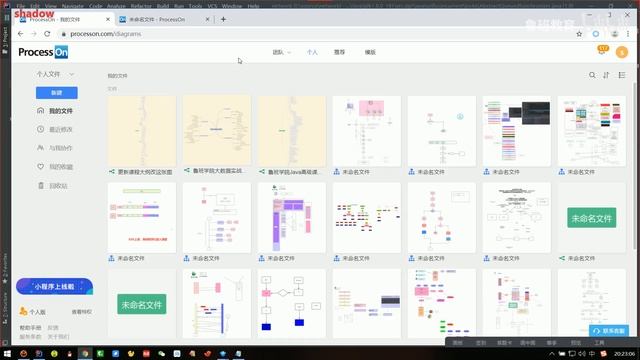Click the clock icon beside 最近修改
640x360 pixels.
(40, 129)
